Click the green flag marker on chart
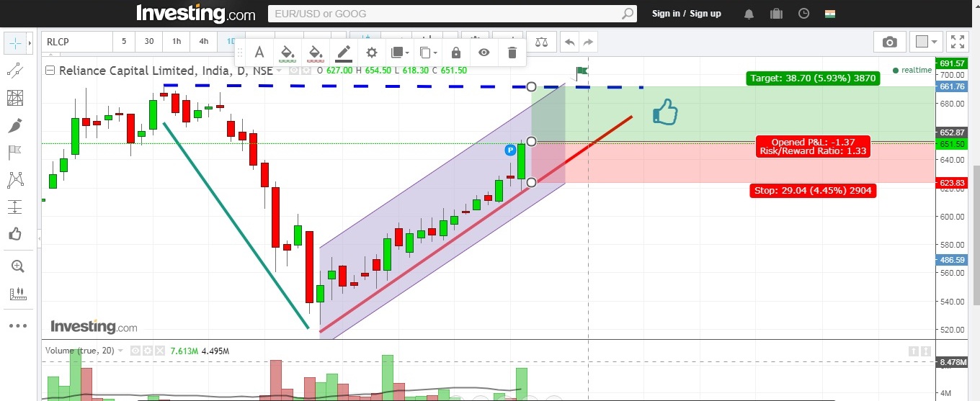Image resolution: width=980 pixels, height=401 pixels. (x=582, y=71)
